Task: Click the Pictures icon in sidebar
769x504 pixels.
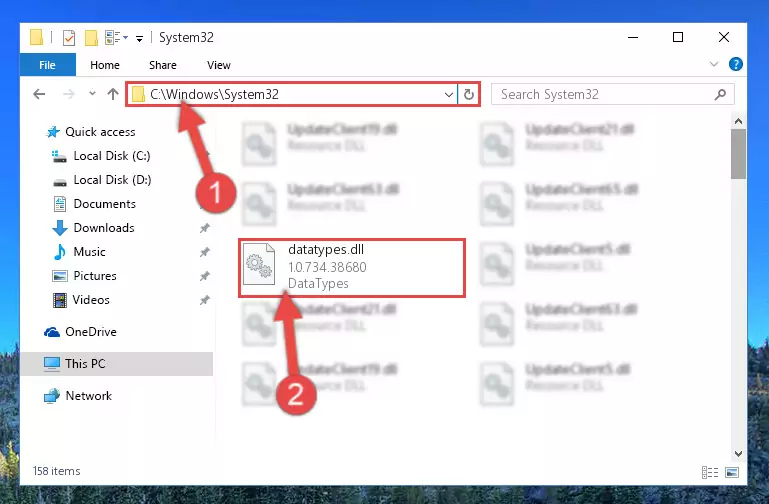Action: coord(60,276)
